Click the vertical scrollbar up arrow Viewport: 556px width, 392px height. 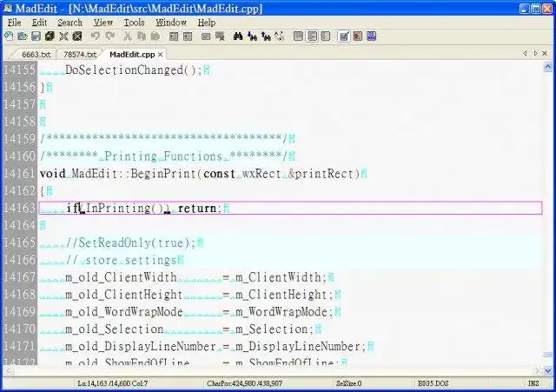[548, 67]
